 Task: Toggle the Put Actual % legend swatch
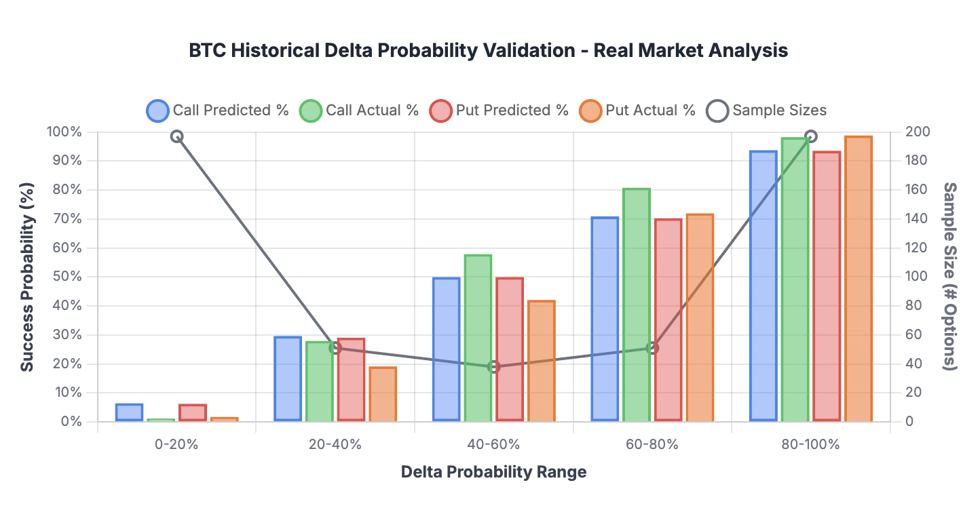(x=590, y=111)
